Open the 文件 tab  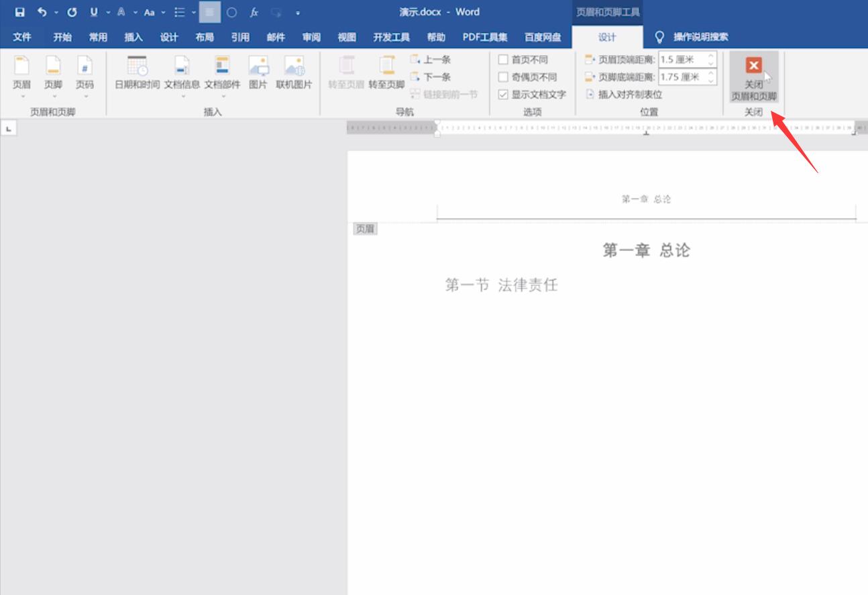click(x=22, y=37)
